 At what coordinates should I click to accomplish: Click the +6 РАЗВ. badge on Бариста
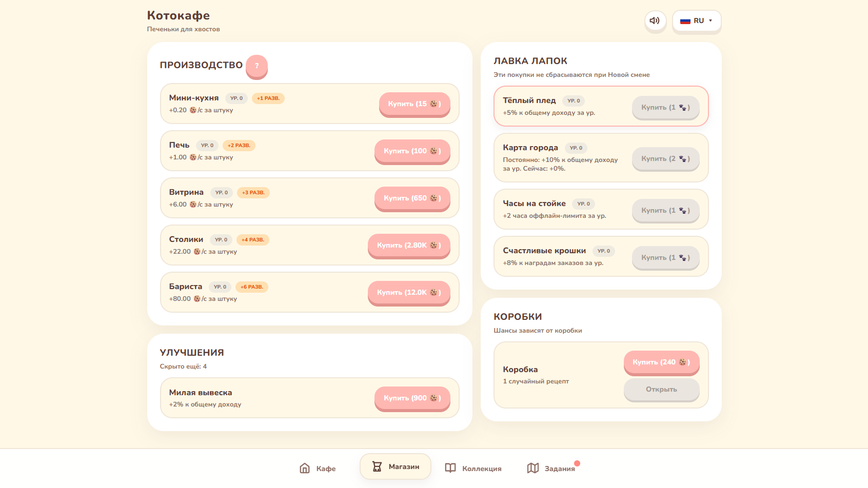(x=252, y=287)
